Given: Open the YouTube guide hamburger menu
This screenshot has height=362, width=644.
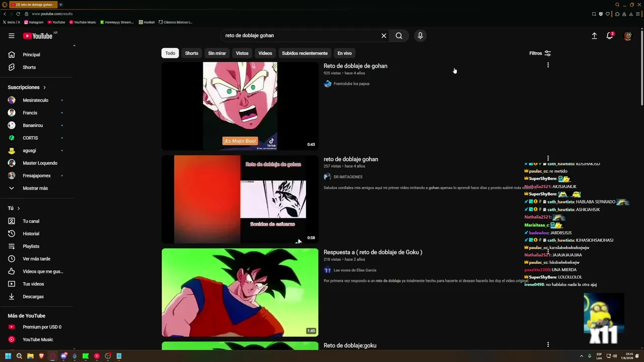Looking at the screenshot, I should tap(12, 36).
